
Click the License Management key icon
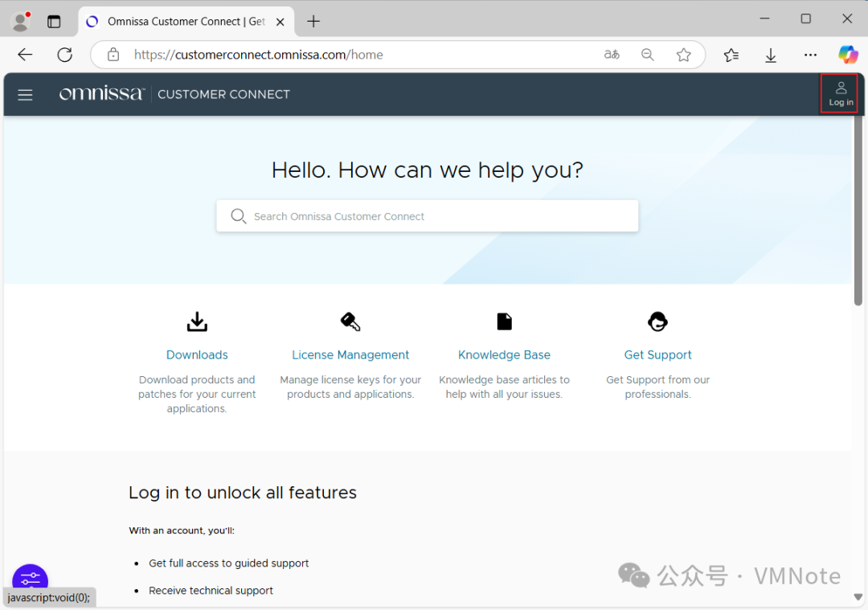(x=350, y=321)
